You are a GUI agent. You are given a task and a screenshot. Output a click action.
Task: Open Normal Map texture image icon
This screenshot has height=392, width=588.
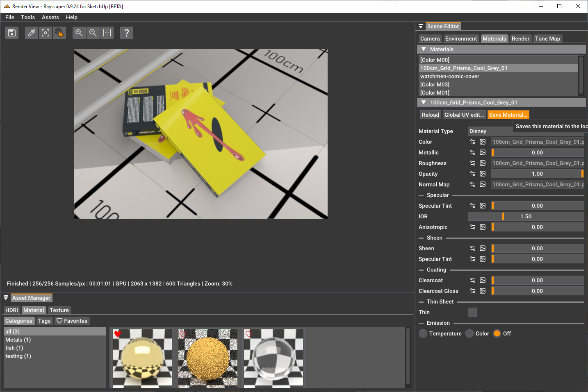(483, 184)
